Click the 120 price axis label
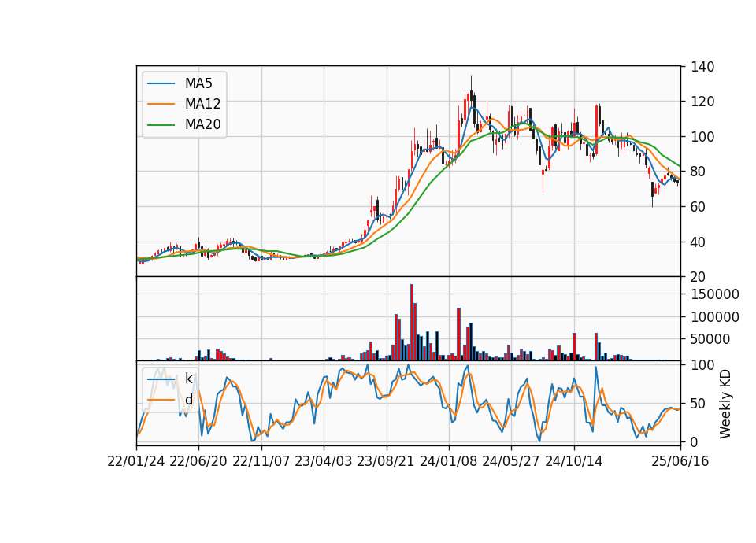The width and height of the screenshot is (756, 543). point(702,102)
